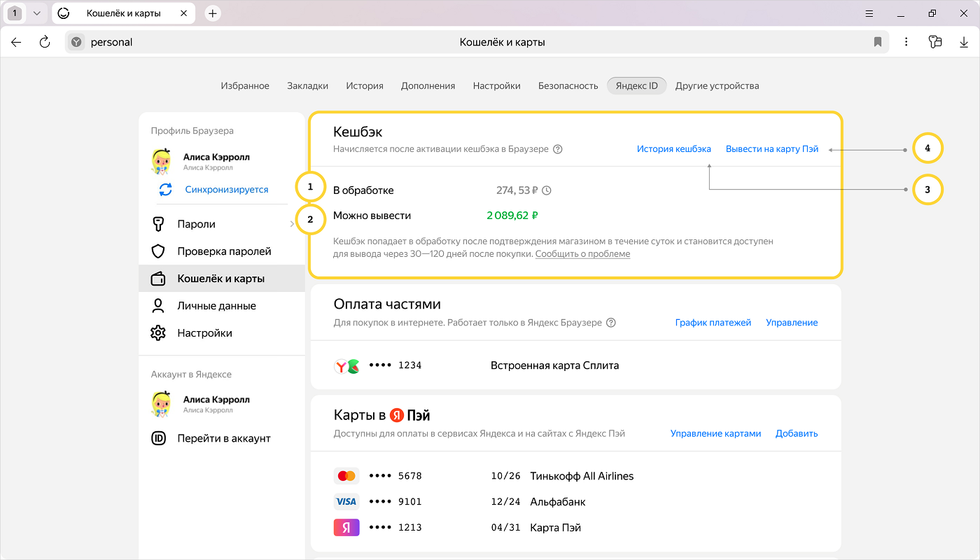Click the back navigation arrow
The width and height of the screenshot is (980, 560).
[16, 42]
